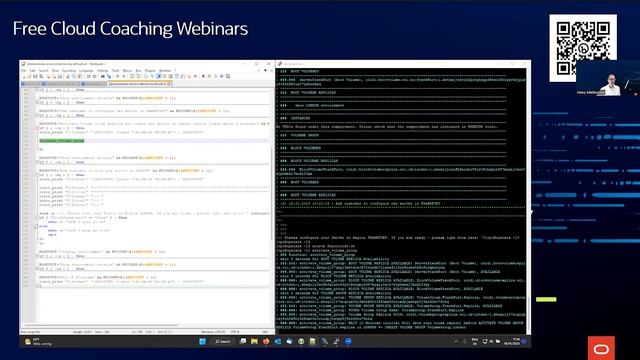Click the Save All toolbar icon

[x=42, y=76]
